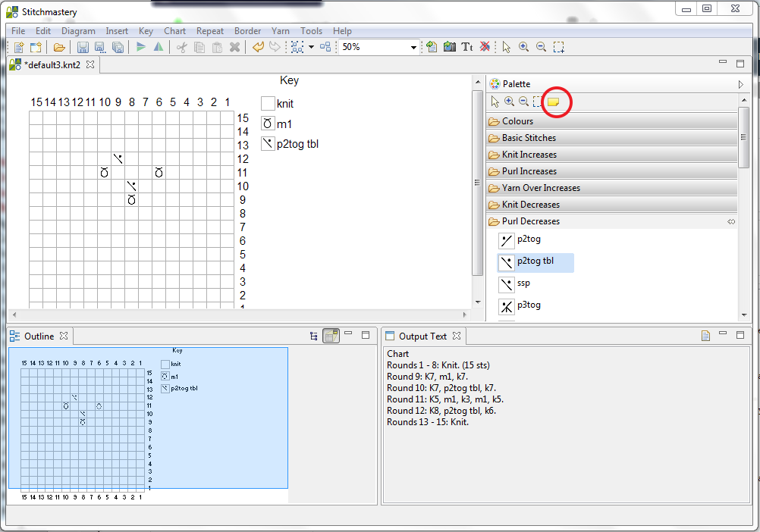Open the 50% zoom dropdown
Viewport: 760px width, 532px height.
(414, 47)
